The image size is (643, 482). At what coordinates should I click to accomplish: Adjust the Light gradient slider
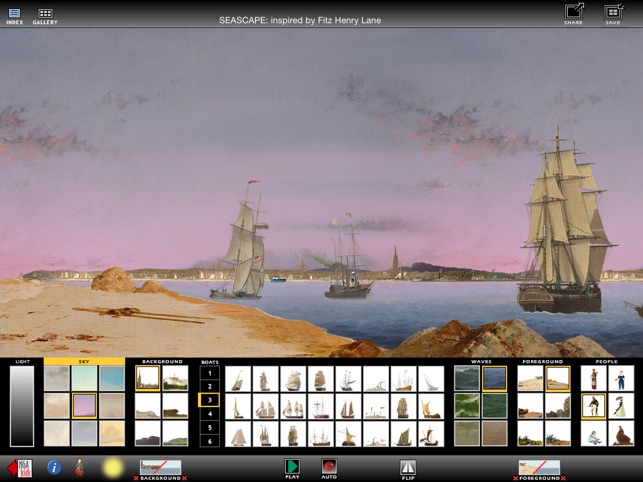click(x=22, y=406)
